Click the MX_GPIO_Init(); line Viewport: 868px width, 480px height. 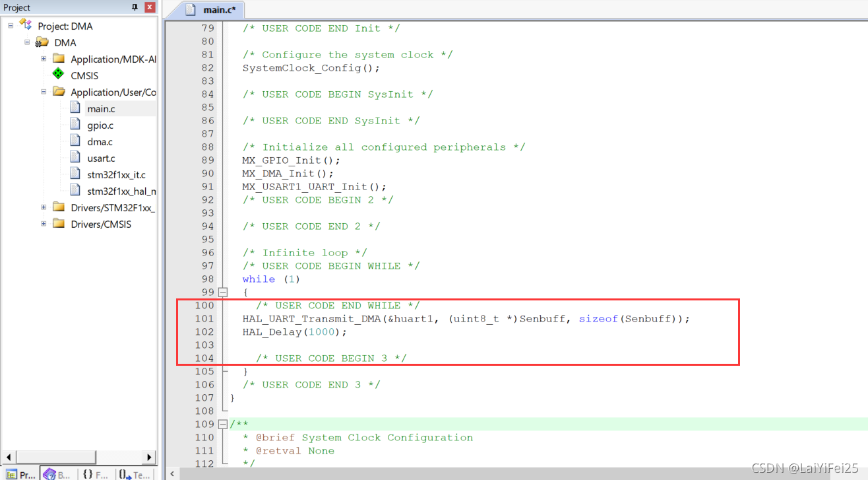tap(292, 160)
